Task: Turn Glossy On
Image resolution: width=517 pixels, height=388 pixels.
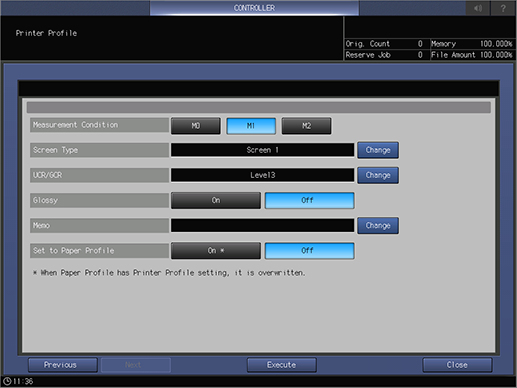Action: coord(216,200)
